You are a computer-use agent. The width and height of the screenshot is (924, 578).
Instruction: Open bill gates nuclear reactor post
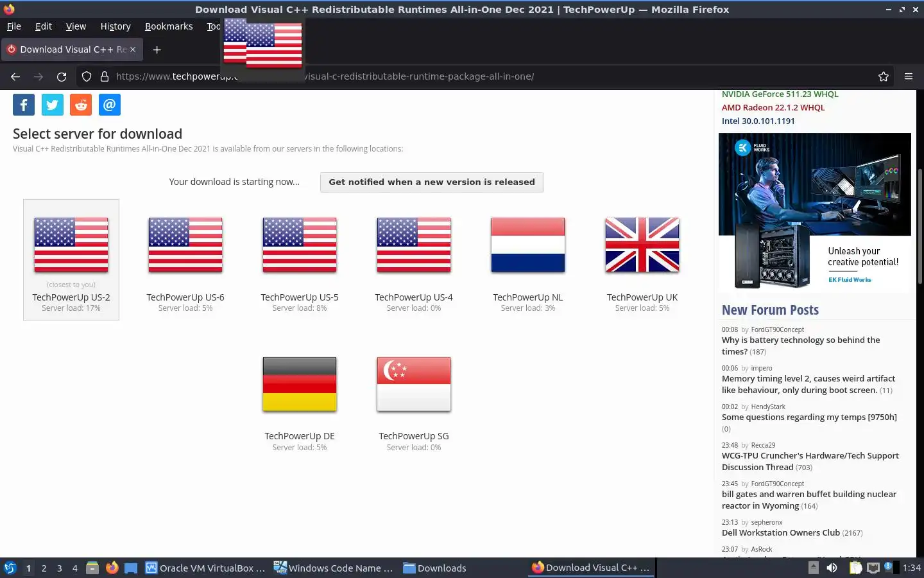tap(809, 500)
